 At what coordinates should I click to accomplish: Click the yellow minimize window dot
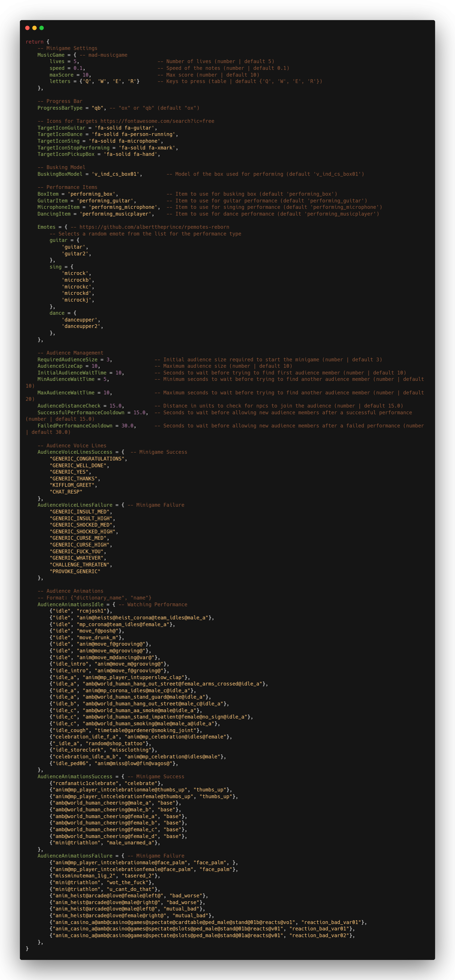pos(35,28)
